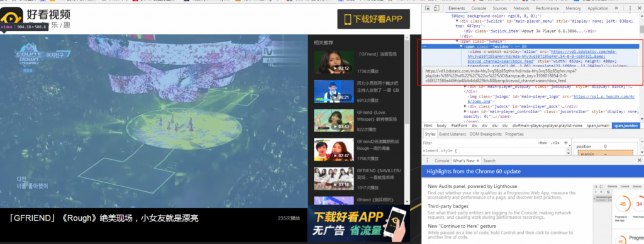
Task: Play the 03:12 GFriend recommended video thumbnail
Action: tap(333, 62)
